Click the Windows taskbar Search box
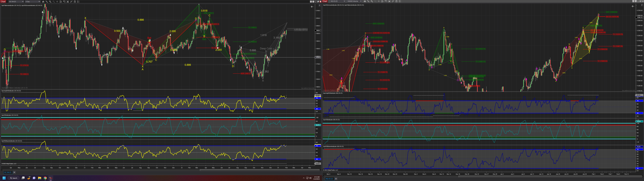The width and height of the screenshot is (644, 181). tap(13, 178)
